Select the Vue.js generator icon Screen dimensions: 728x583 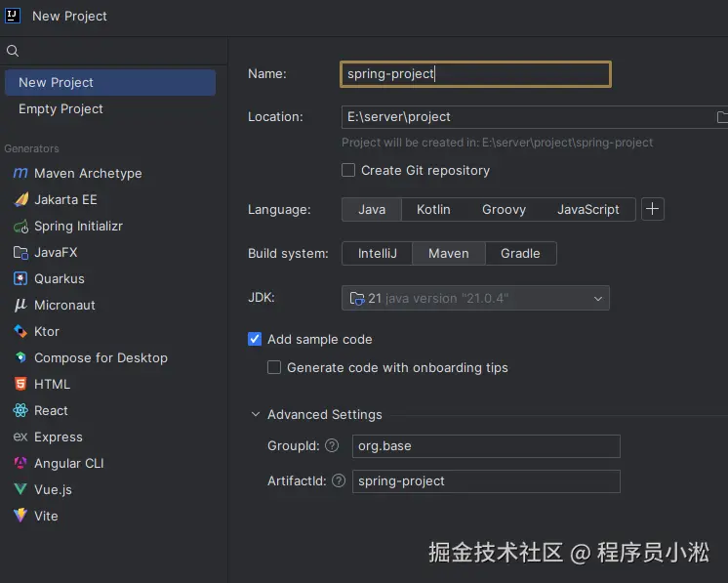[x=20, y=489]
